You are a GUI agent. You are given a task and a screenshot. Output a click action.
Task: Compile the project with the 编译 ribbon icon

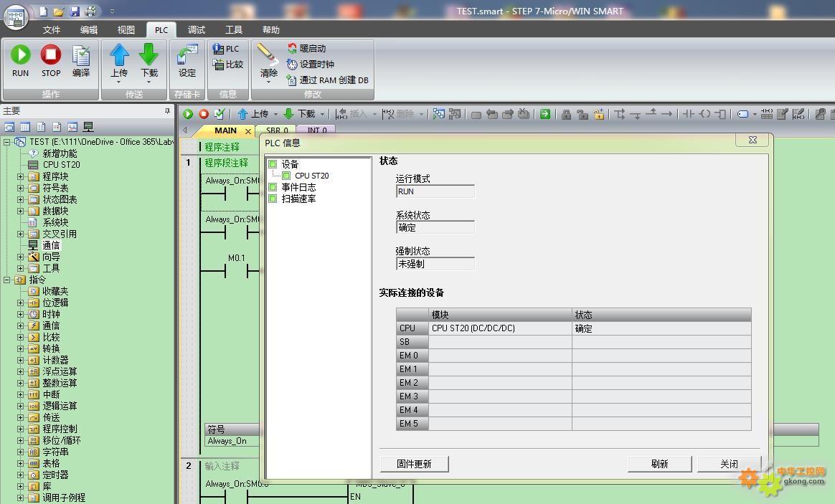tap(81, 55)
